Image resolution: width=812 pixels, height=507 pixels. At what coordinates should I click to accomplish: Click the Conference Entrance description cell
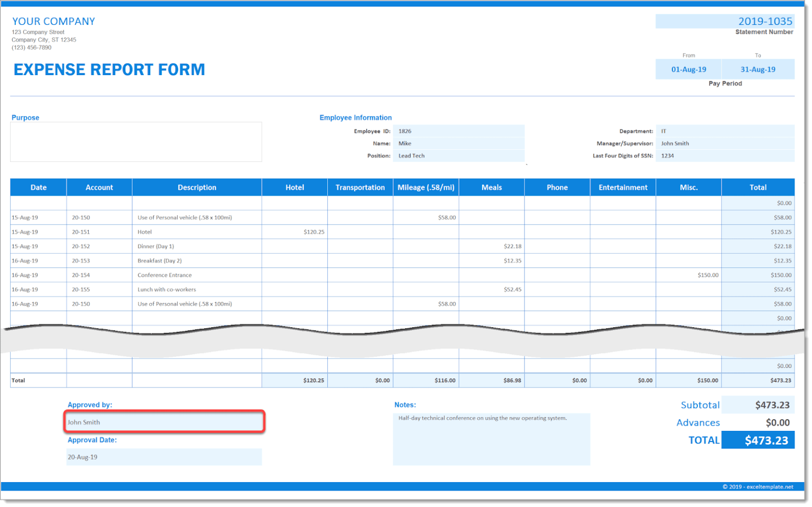click(x=196, y=275)
